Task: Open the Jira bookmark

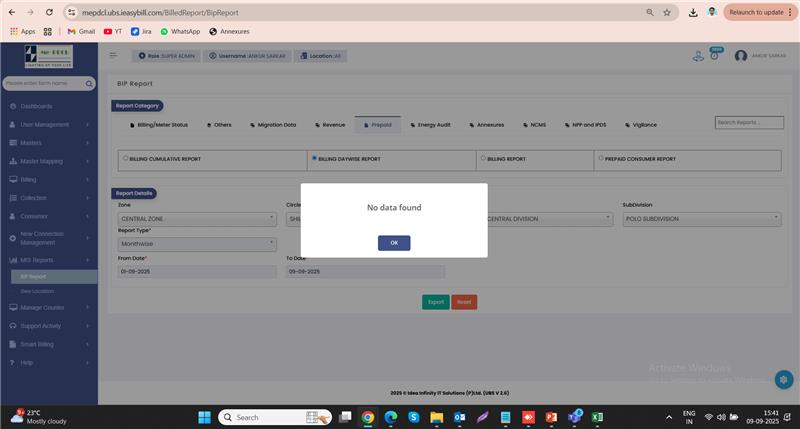Action: click(141, 32)
